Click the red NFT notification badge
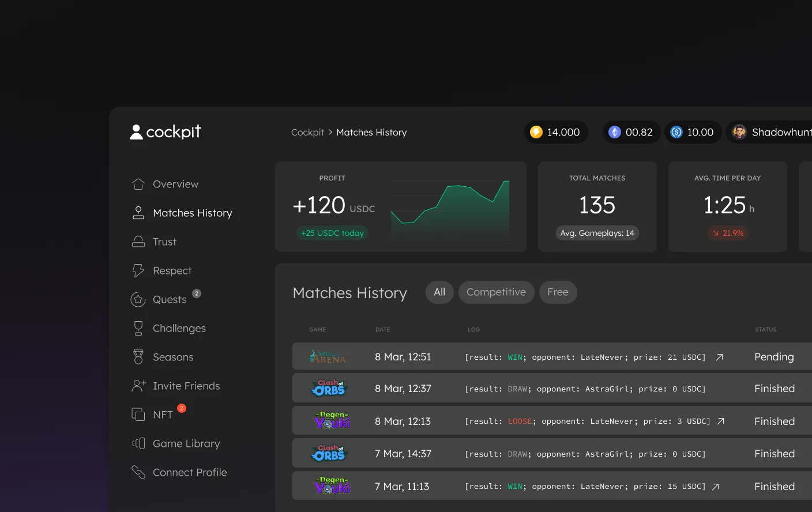 (182, 408)
